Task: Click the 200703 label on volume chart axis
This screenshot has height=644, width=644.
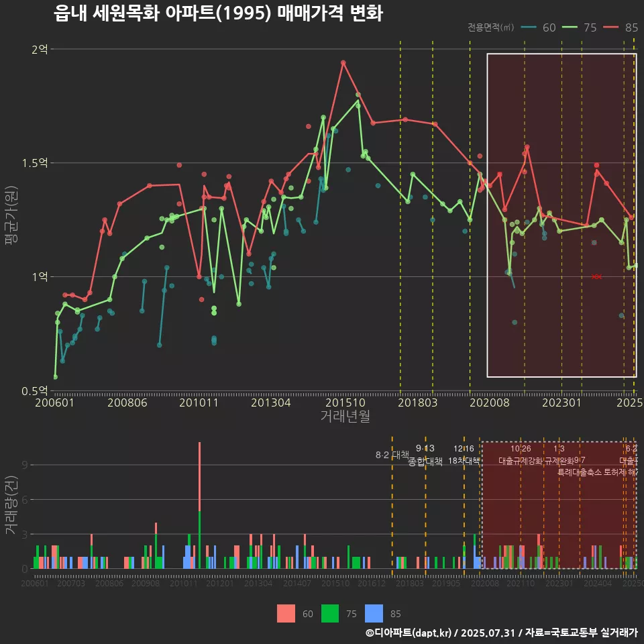Action: tap(71, 583)
